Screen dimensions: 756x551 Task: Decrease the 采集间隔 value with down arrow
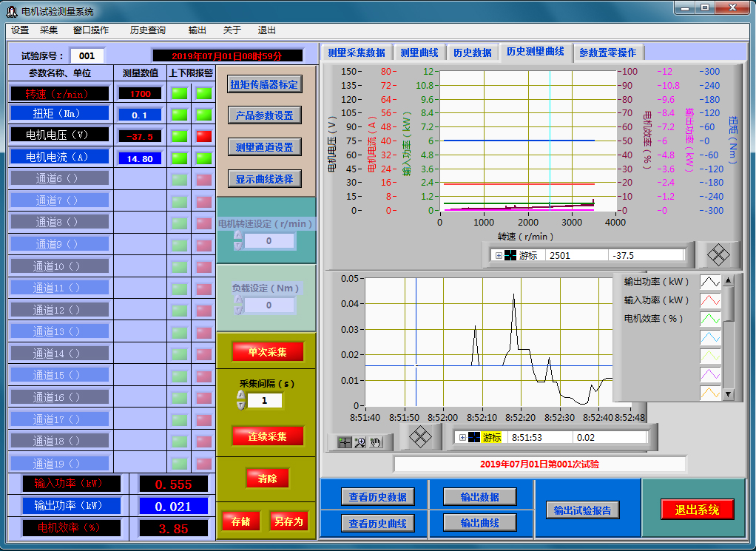click(x=241, y=405)
